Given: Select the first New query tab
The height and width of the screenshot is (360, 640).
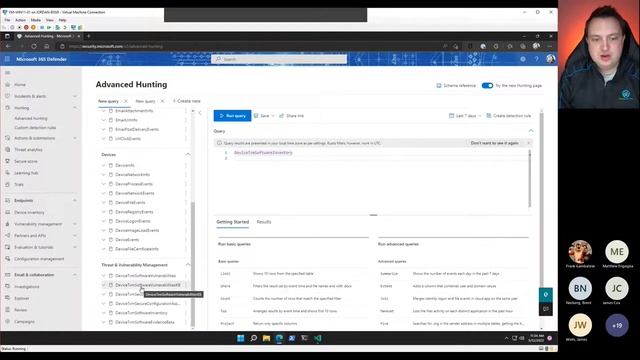Looking at the screenshot, I should 108,101.
